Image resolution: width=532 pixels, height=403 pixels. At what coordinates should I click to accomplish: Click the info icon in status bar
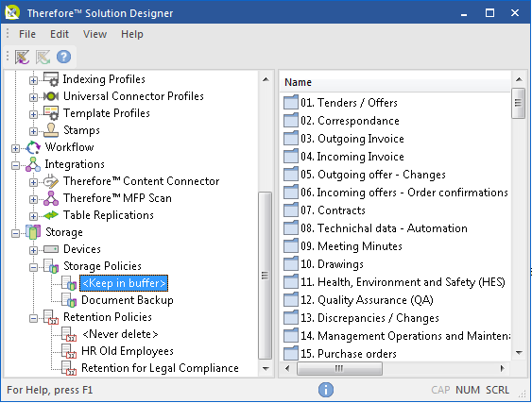pyautogui.click(x=326, y=390)
